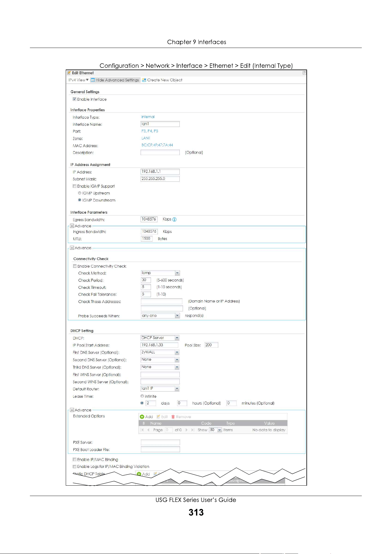Click the Subnet Mask field
The image size is (392, 554).
[160, 179]
